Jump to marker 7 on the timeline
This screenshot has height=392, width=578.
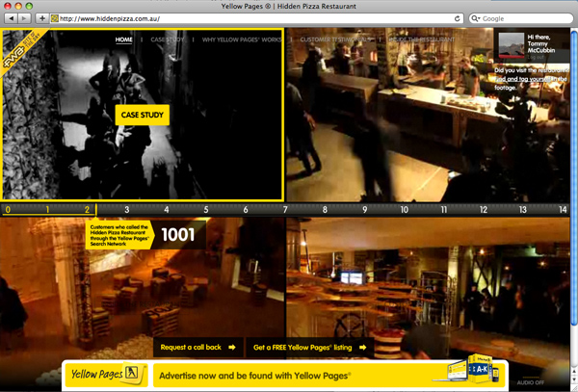(285, 210)
